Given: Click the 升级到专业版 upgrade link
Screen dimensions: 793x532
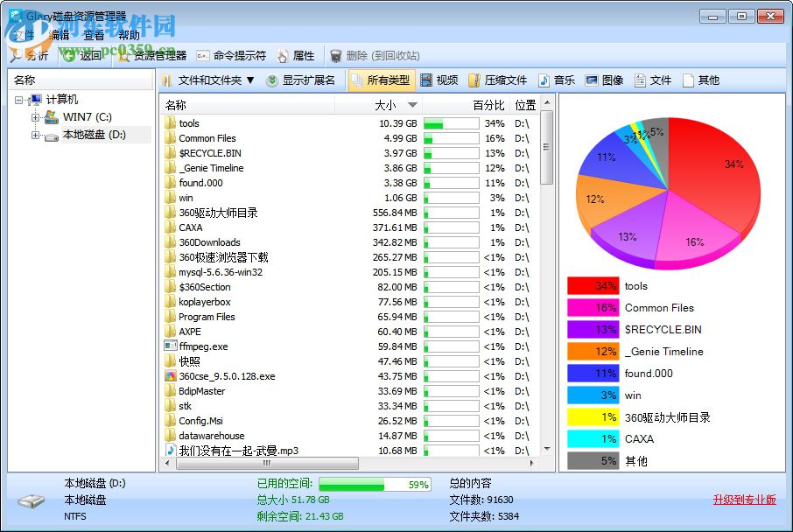Looking at the screenshot, I should pyautogui.click(x=744, y=499).
